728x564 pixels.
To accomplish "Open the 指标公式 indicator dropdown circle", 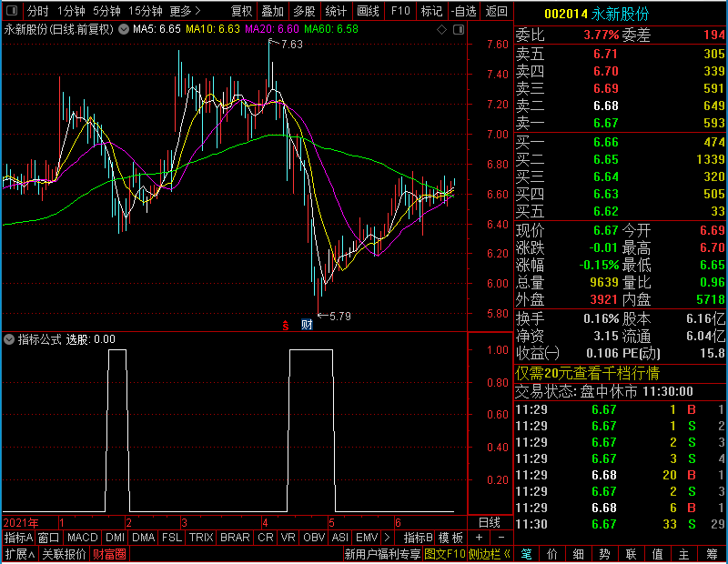I will coord(9,339).
